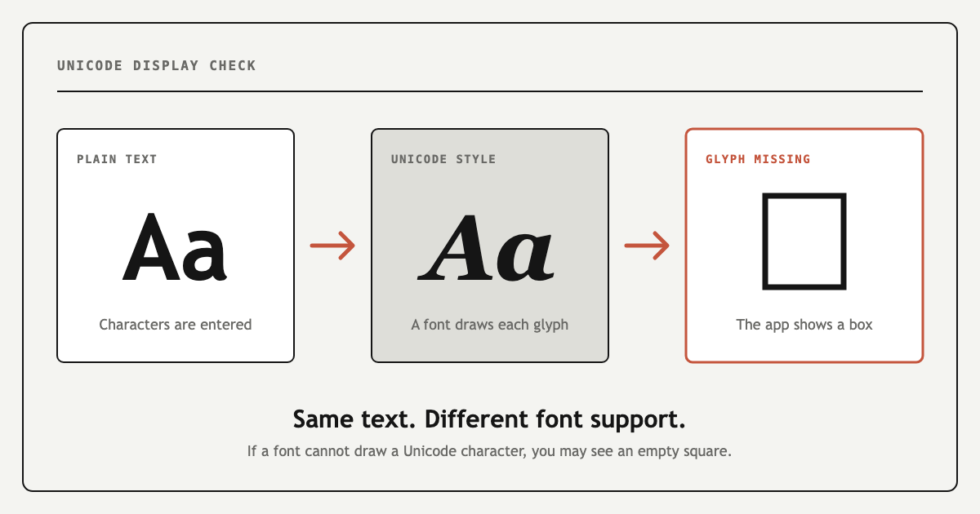This screenshot has height=514, width=980.
Task: Click the red 'GLYPH MISSING' label
Action: pyautogui.click(x=758, y=159)
